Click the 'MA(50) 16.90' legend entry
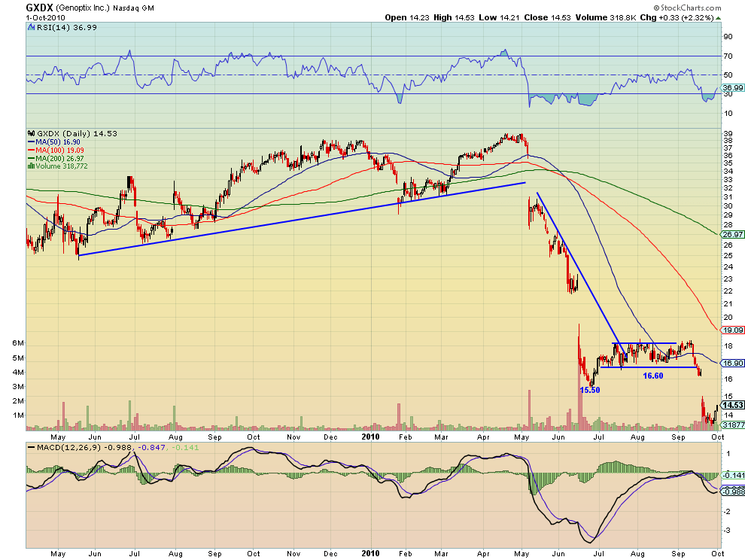 (x=57, y=142)
